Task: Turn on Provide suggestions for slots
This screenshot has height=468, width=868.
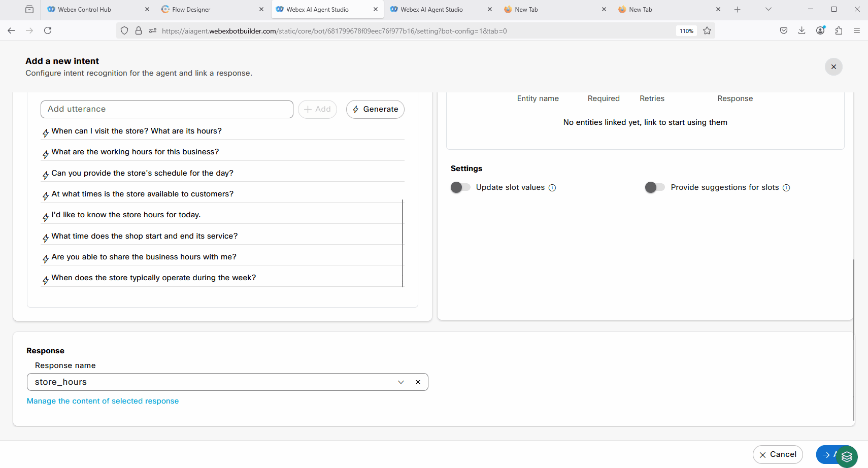Action: click(x=655, y=187)
